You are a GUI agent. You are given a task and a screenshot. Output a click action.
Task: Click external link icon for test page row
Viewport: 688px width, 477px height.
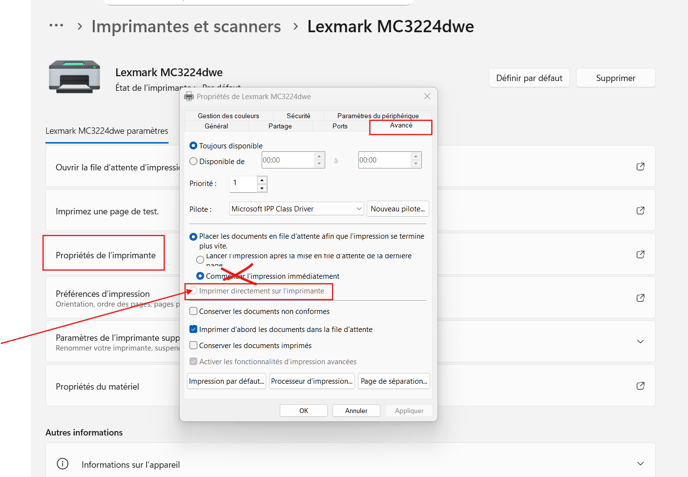pos(640,211)
